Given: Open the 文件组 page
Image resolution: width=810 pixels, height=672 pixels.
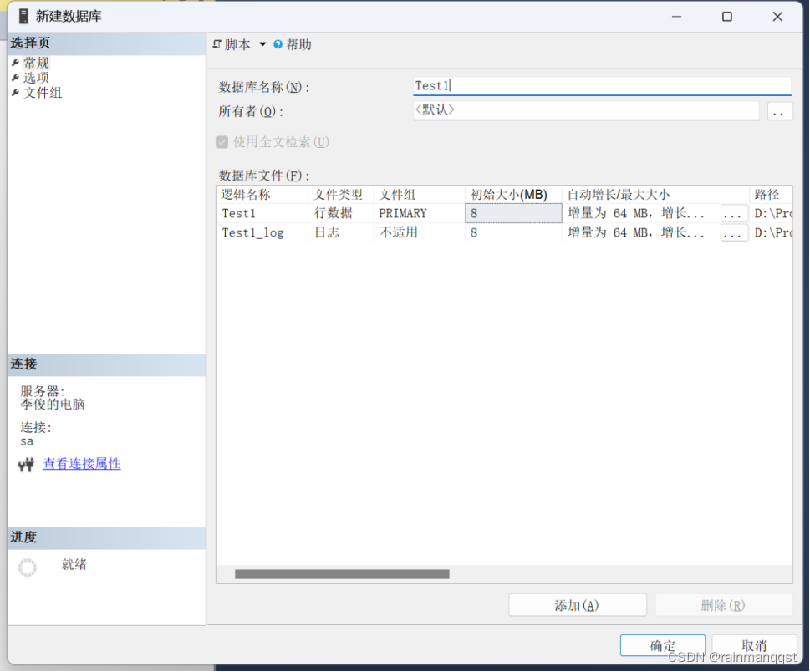Looking at the screenshot, I should [42, 93].
